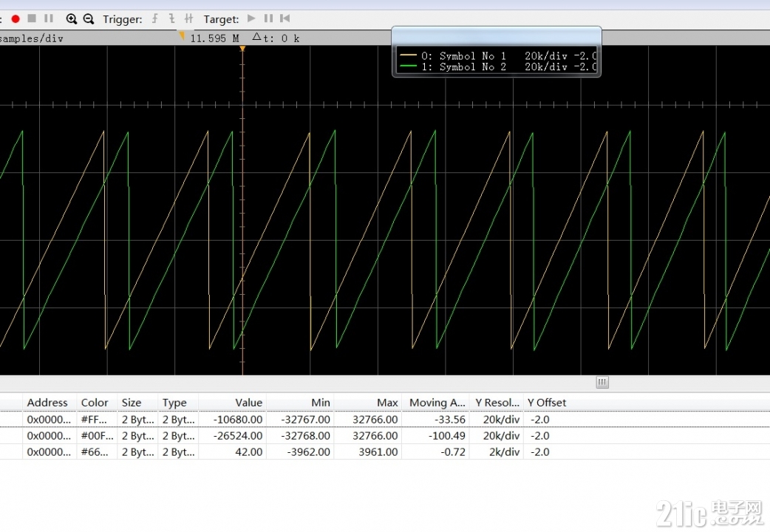Click Y resolution 20k/div in the second row
The image size is (770, 532).
click(497, 436)
